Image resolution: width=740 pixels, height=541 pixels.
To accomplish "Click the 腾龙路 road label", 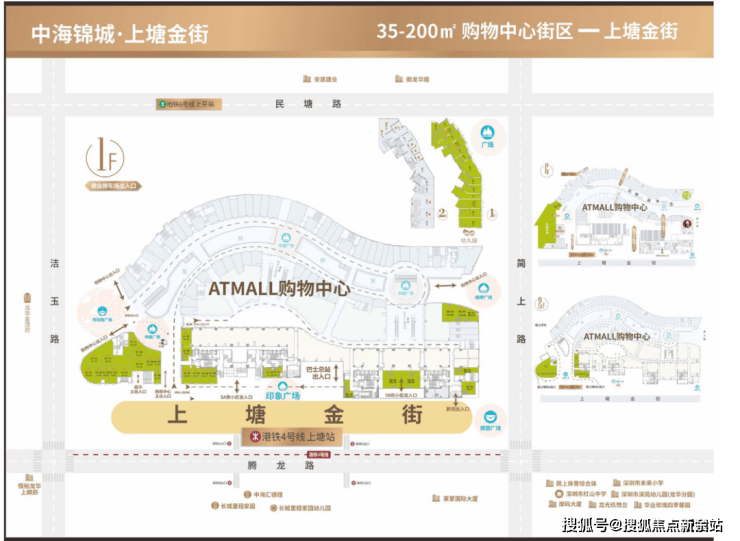I will coord(281,465).
